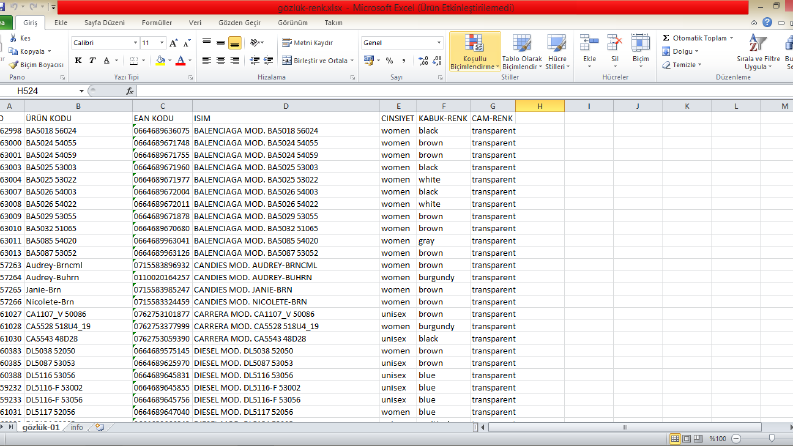The image size is (793, 446).
Task: Switch to the info sheet tab
Action: 77,427
